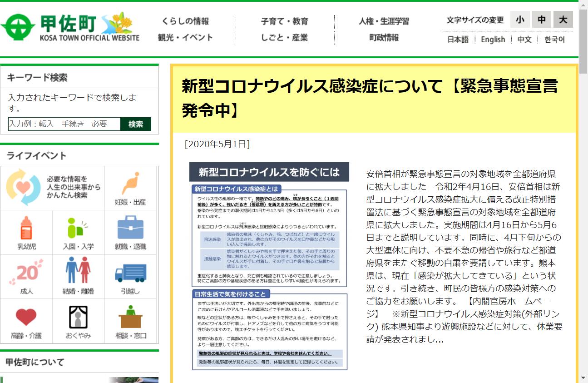Viewport: 588px width, 383px height.
Task: Select the 大 large font size option
Action: tap(562, 20)
